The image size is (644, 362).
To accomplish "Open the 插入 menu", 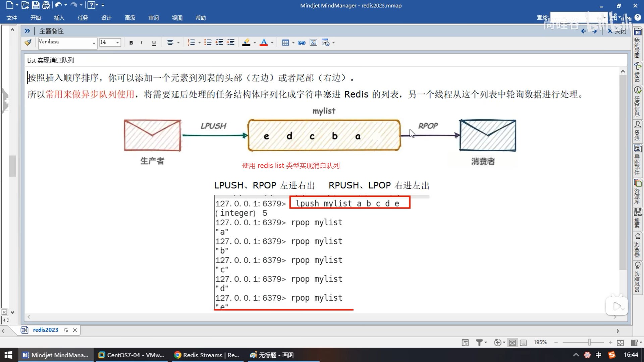I will [59, 18].
